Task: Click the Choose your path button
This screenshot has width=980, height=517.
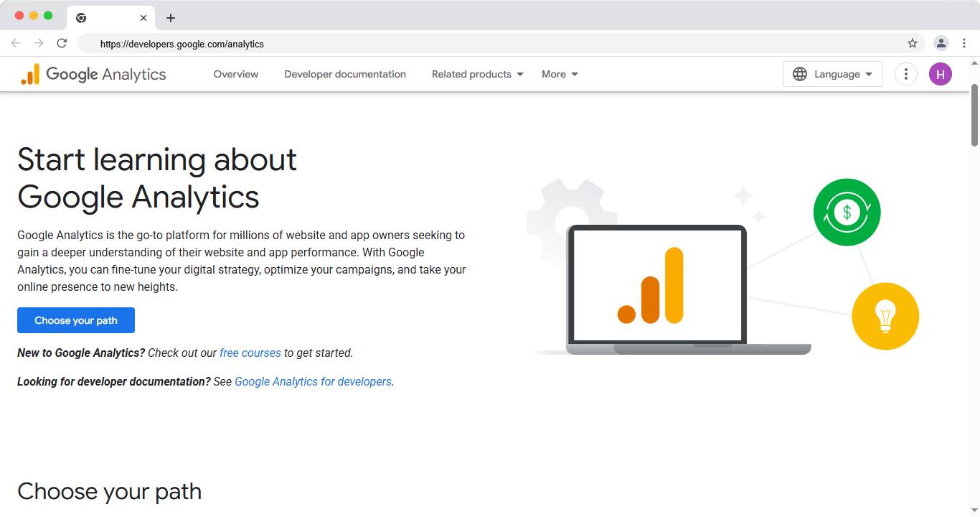Action: [76, 320]
